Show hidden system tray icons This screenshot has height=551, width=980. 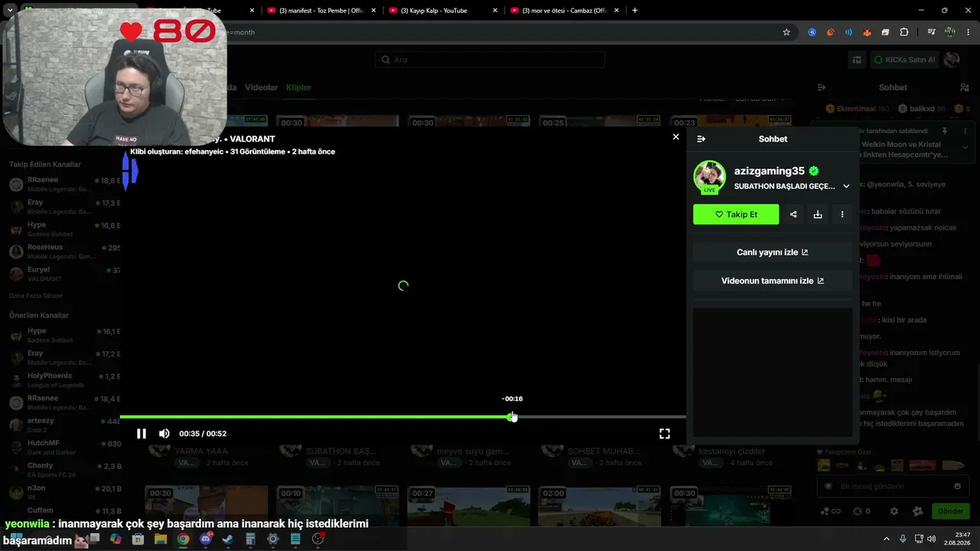coord(887,539)
